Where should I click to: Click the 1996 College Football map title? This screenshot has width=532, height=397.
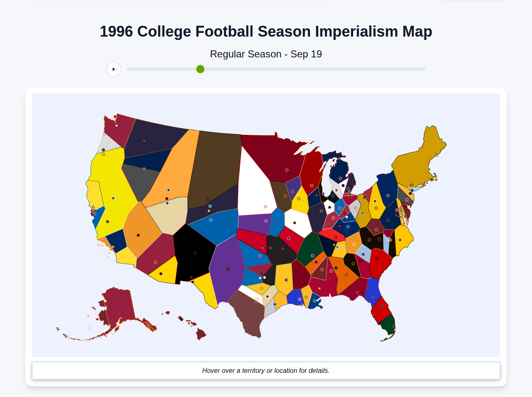[x=266, y=31]
